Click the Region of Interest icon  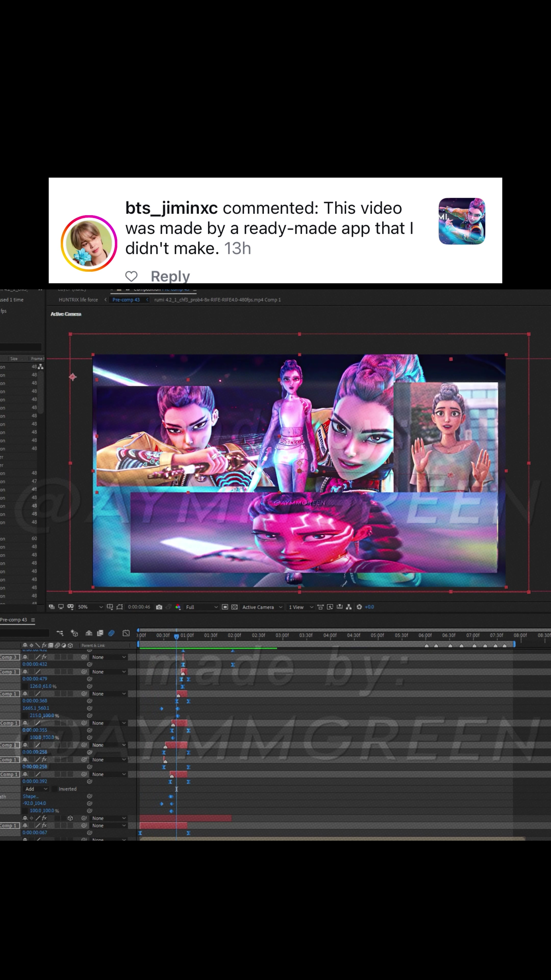119,607
